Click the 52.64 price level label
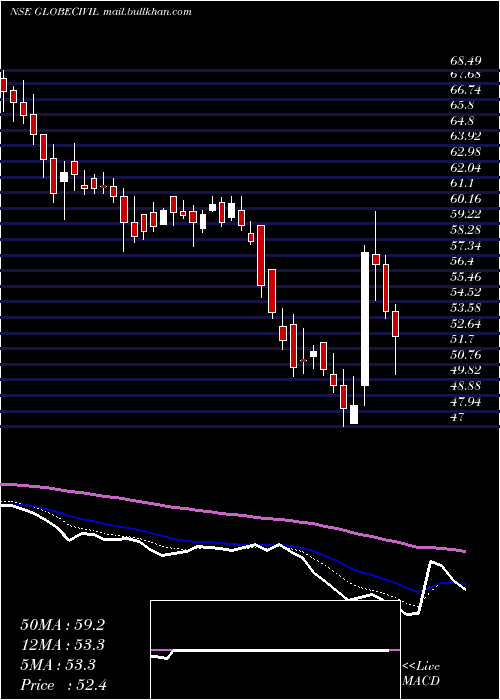Viewport: 500px width, 700px height. tap(465, 324)
